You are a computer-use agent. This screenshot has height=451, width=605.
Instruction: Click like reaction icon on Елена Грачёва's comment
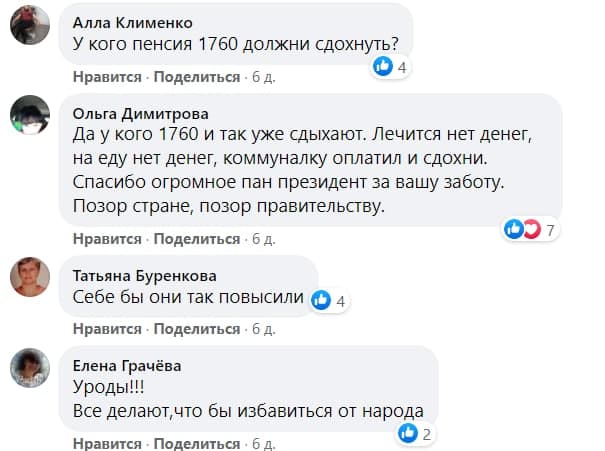pyautogui.click(x=407, y=433)
